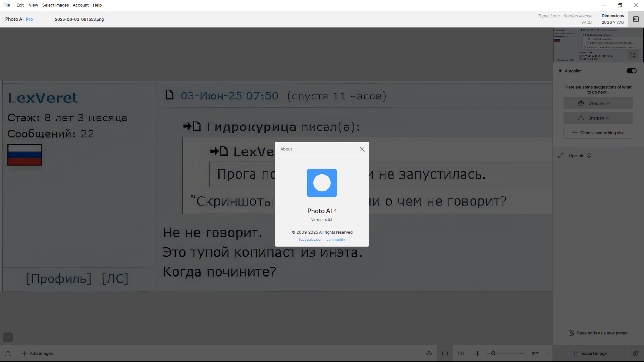
Task: Open the Select images menu
Action: (55, 5)
